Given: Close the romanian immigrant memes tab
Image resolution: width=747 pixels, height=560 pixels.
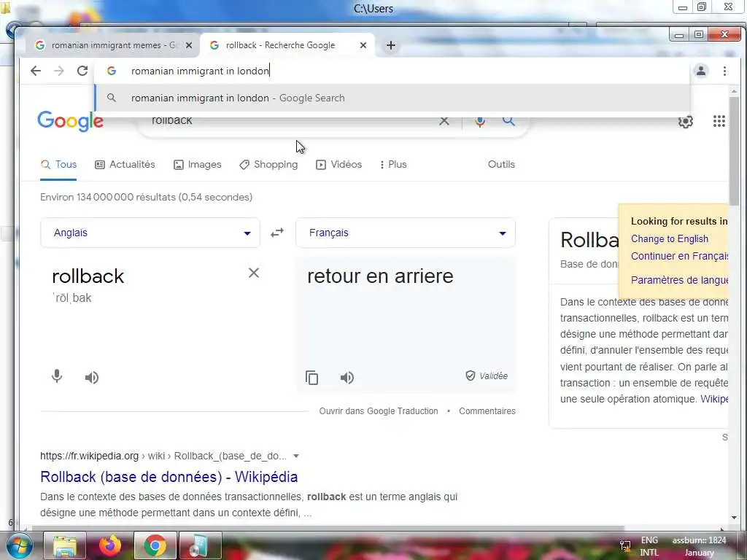Looking at the screenshot, I should pyautogui.click(x=189, y=45).
